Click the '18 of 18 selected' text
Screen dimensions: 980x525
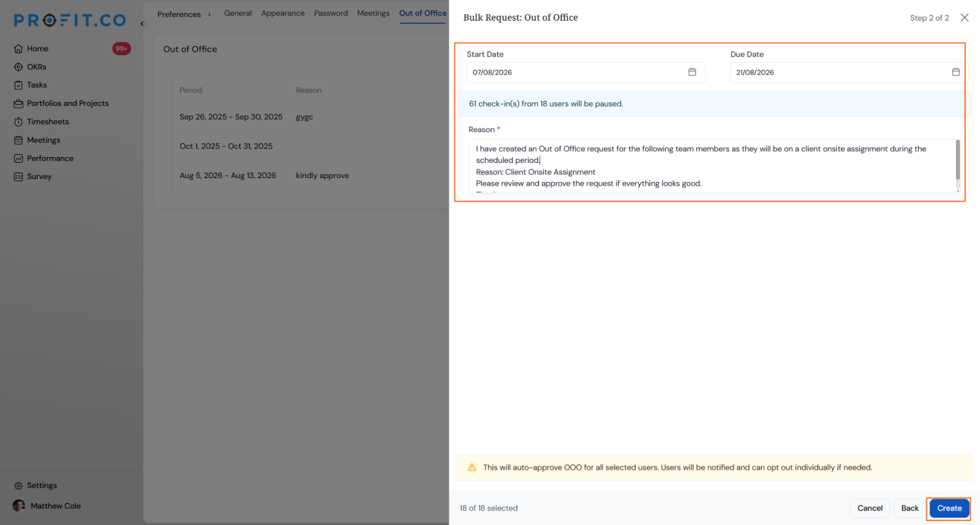click(488, 508)
